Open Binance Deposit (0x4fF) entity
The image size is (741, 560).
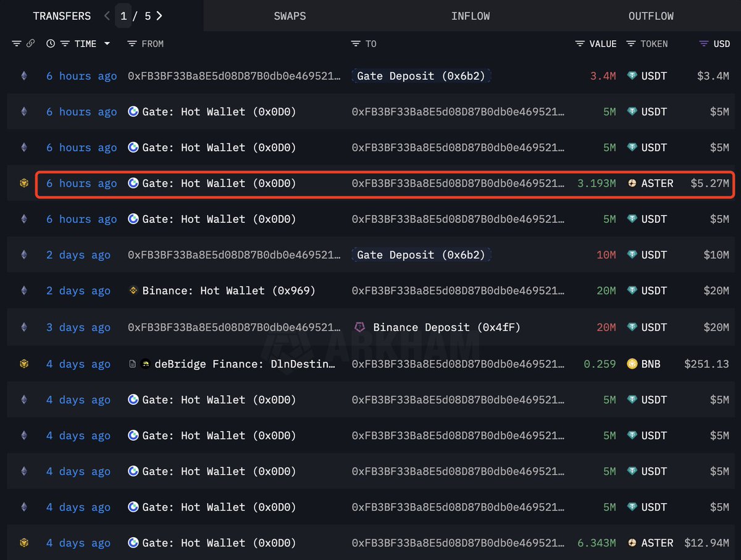tap(446, 327)
